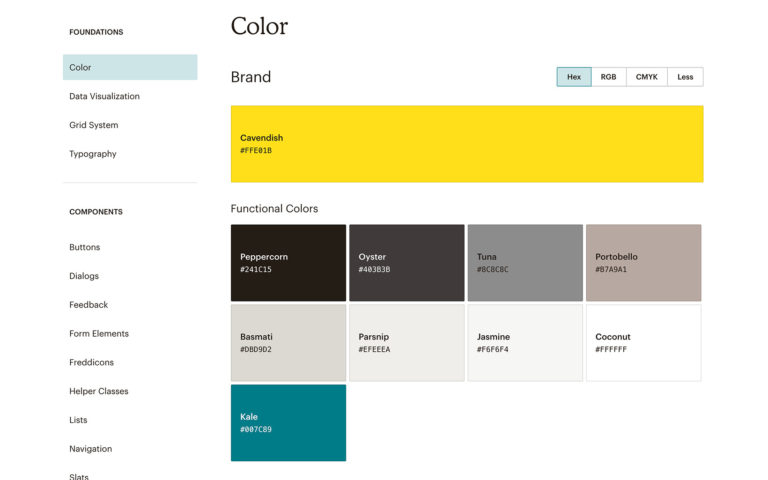The image size is (768, 480).
Task: Switch color values to CMYK
Action: pyautogui.click(x=647, y=77)
